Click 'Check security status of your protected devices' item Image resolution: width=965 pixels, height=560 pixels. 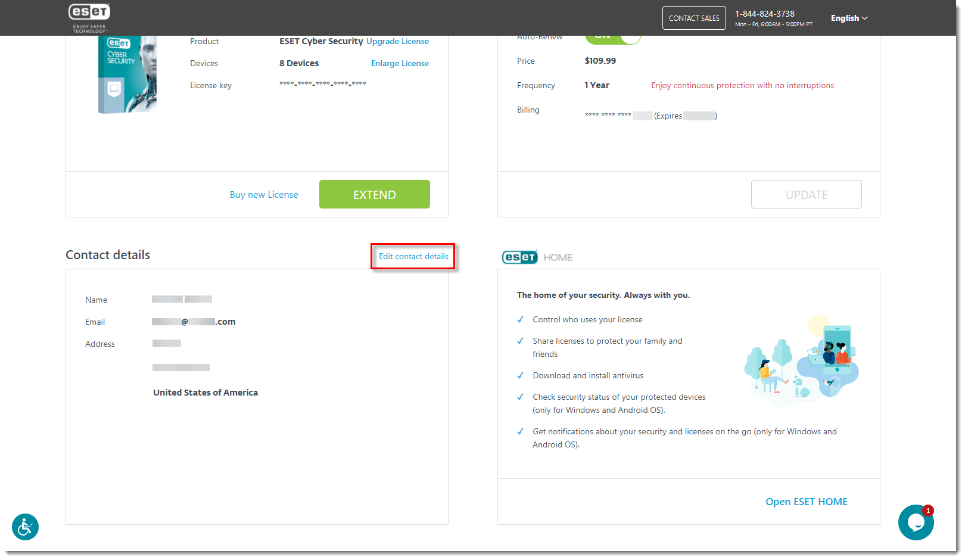click(619, 403)
